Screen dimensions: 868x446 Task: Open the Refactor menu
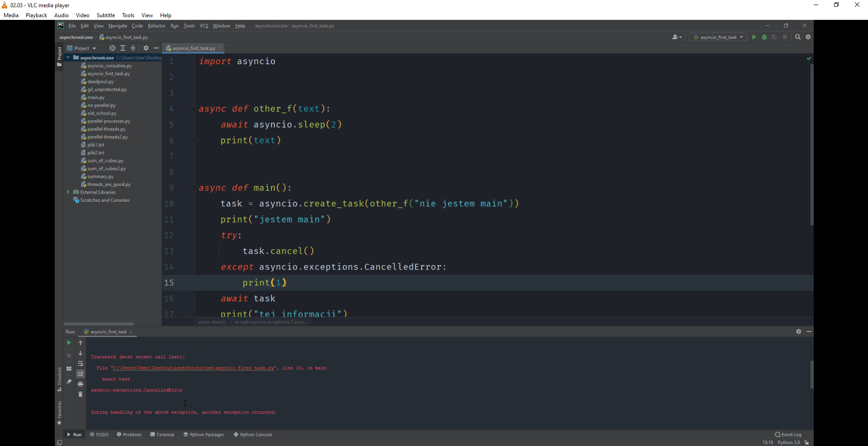(x=157, y=26)
